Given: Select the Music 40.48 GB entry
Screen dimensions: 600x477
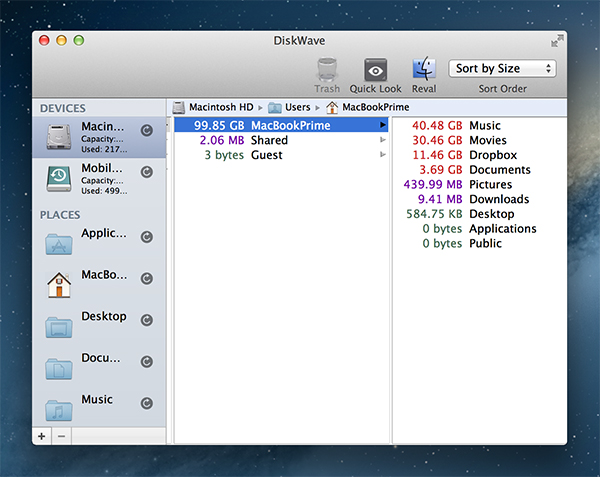Looking at the screenshot, I should coord(480,125).
